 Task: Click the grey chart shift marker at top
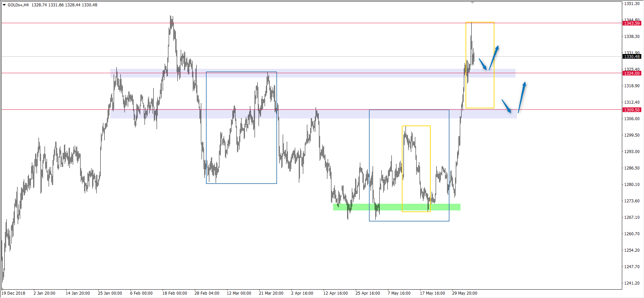coord(472,3)
